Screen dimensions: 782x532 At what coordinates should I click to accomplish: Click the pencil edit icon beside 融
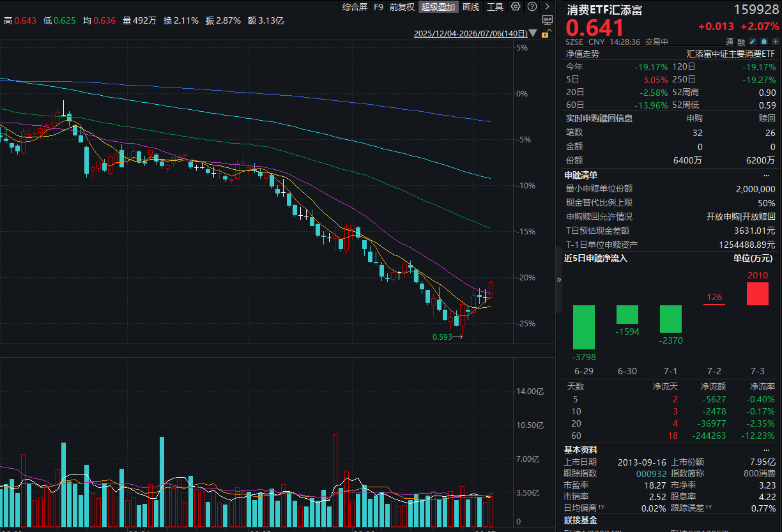pyautogui.click(x=753, y=42)
